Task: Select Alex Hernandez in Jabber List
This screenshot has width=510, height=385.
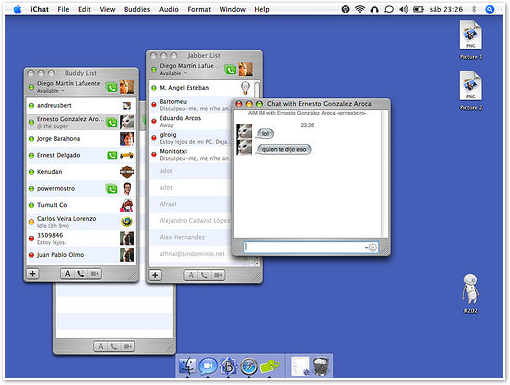Action: point(190,237)
